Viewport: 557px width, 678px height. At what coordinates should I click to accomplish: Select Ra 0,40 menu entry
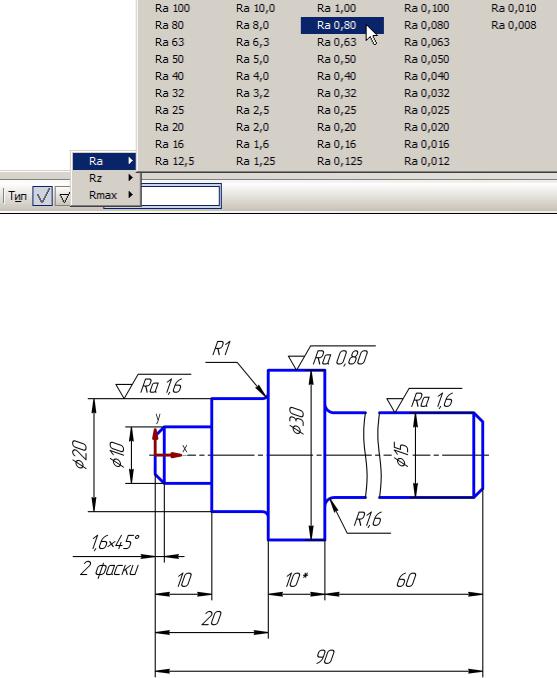point(336,76)
